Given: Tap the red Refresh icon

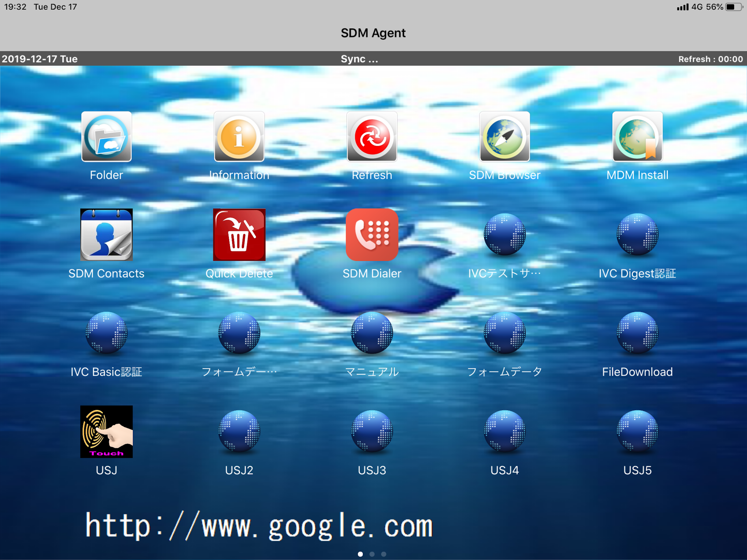Looking at the screenshot, I should click(x=372, y=136).
